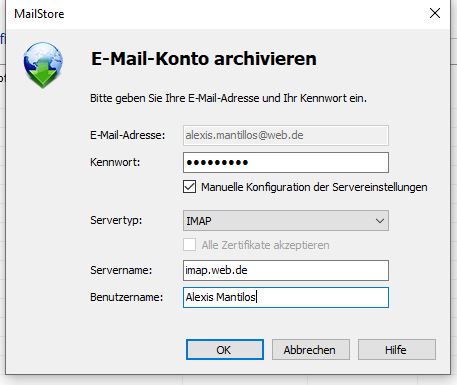Click the Benutzername field with Alexis Mantilos

coord(286,297)
